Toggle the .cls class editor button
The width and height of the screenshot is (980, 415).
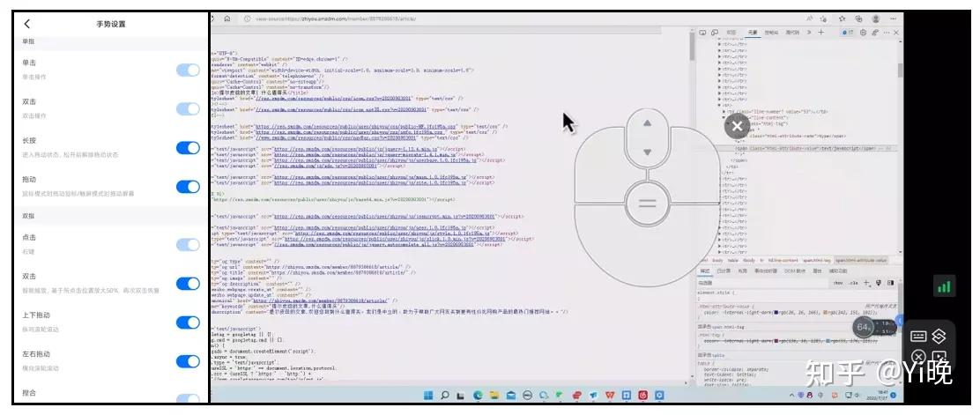click(854, 283)
